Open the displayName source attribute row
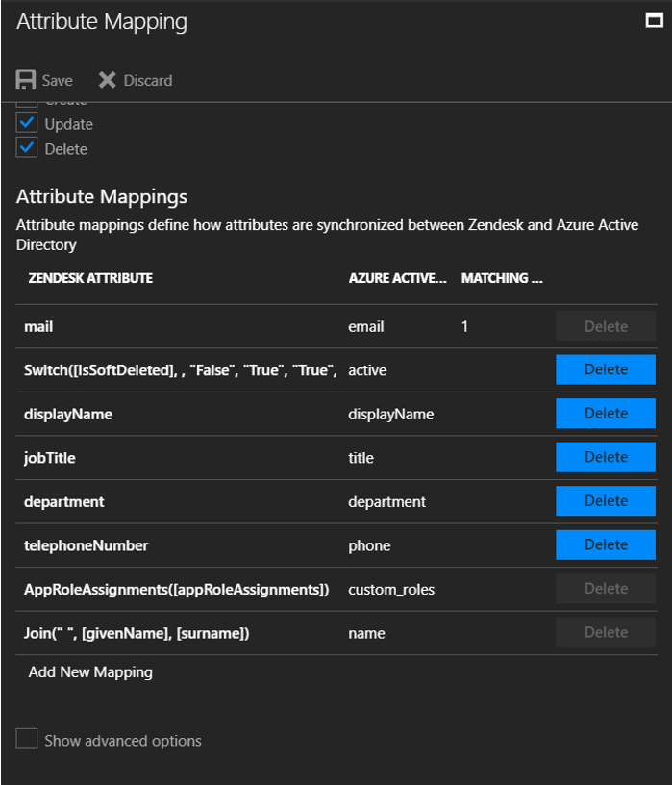Viewport: 672px width, 785px height. pos(68,415)
